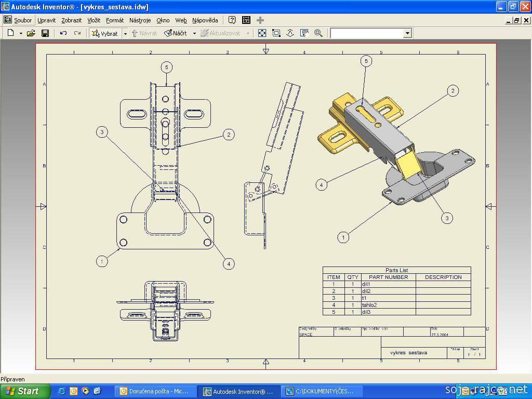Click the magnifier Zoom icon
Image resolution: width=532 pixels, height=399 pixels.
(x=318, y=33)
